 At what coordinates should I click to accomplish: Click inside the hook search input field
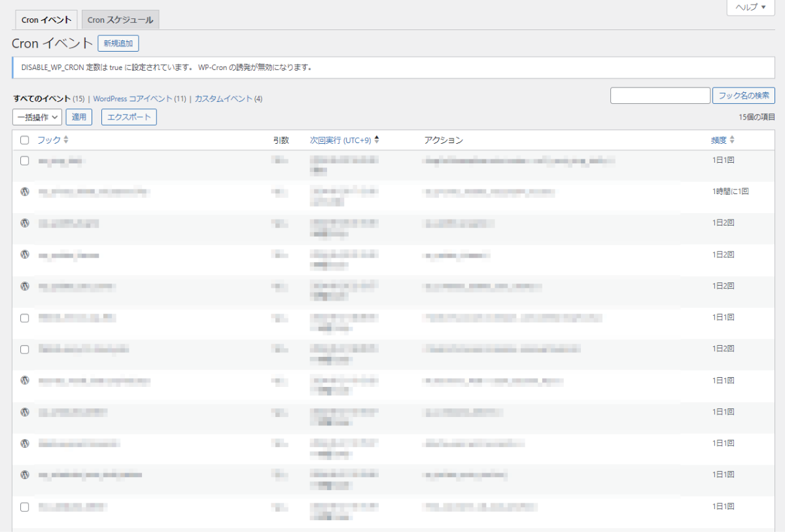tap(659, 95)
